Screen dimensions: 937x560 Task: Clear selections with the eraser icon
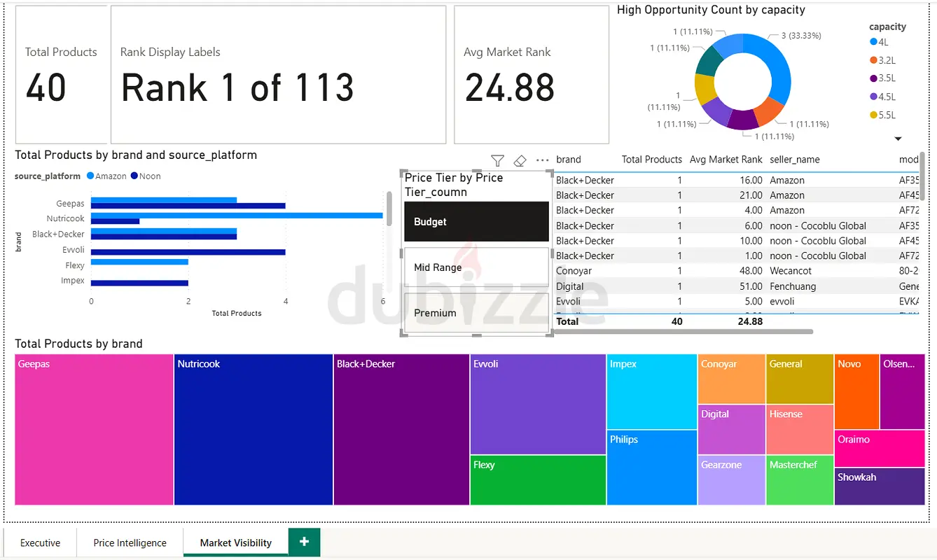click(520, 161)
